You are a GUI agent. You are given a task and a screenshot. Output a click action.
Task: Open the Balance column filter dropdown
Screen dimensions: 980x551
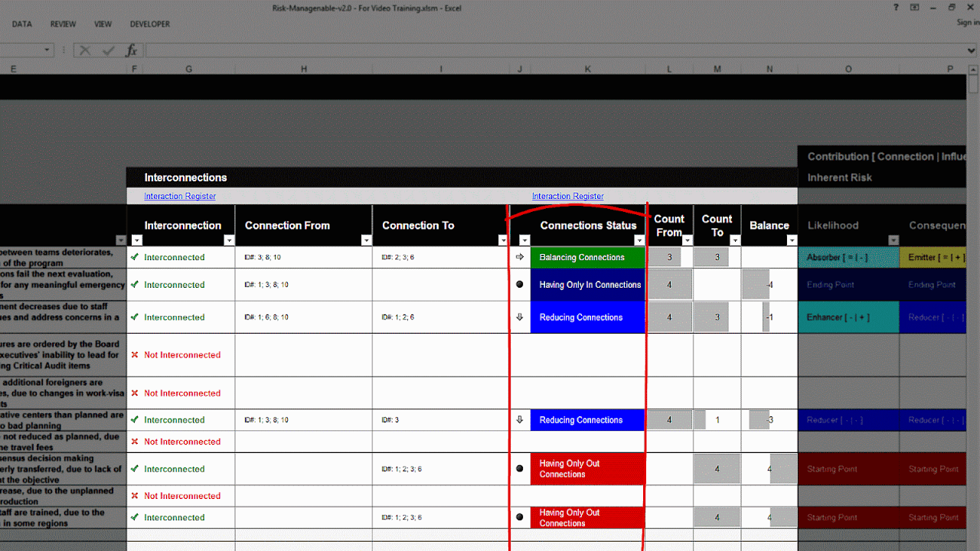click(792, 240)
